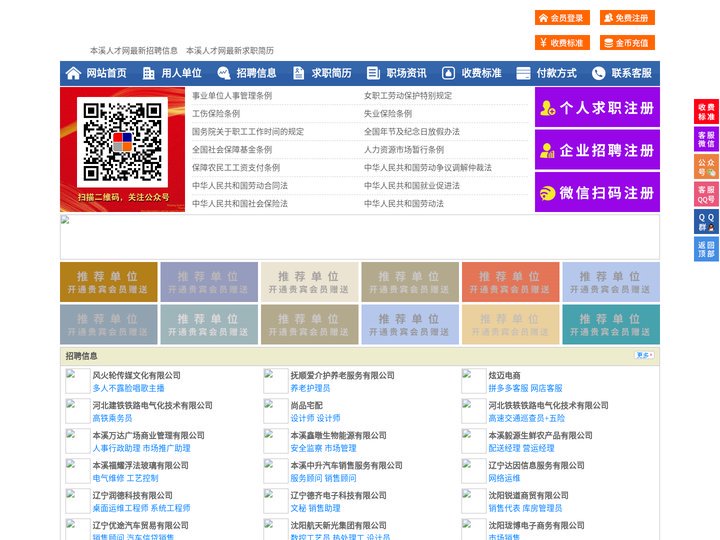Image resolution: width=720 pixels, height=540 pixels.
Task: Click the 客服微信 side floating icon
Action: [x=706, y=139]
